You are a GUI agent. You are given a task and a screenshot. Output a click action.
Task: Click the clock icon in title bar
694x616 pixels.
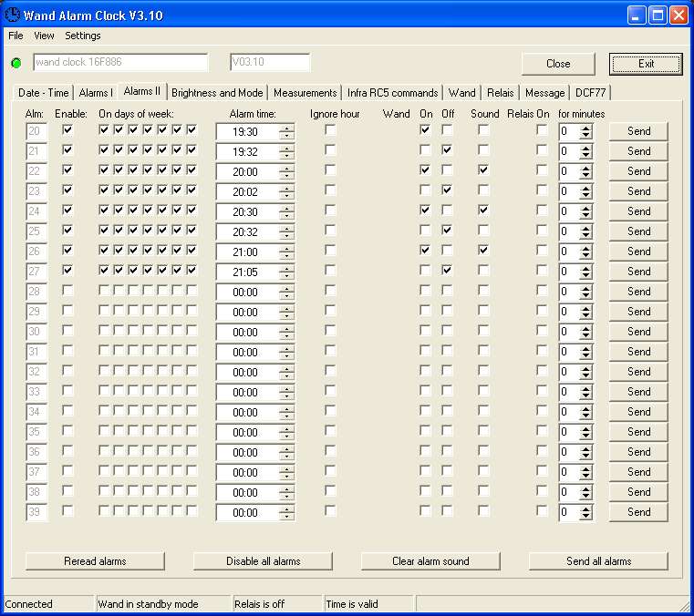(12, 15)
